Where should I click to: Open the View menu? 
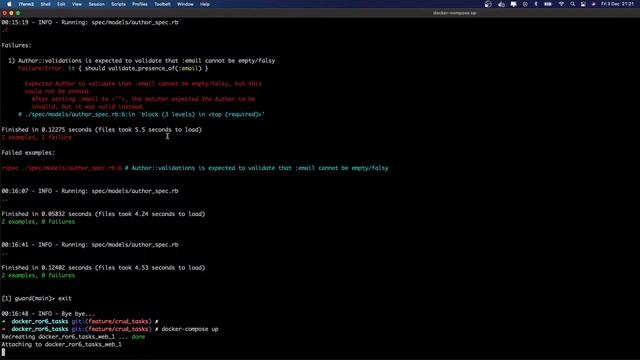pyautogui.click(x=77, y=4)
